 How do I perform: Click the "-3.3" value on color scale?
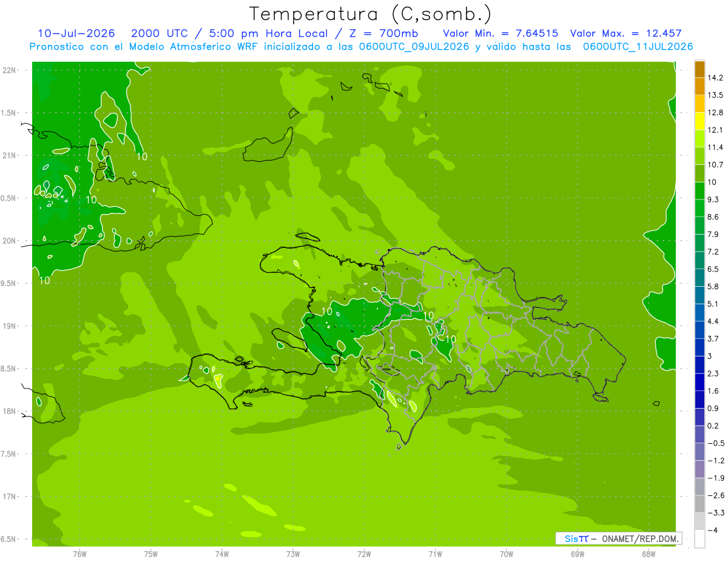[x=716, y=513]
